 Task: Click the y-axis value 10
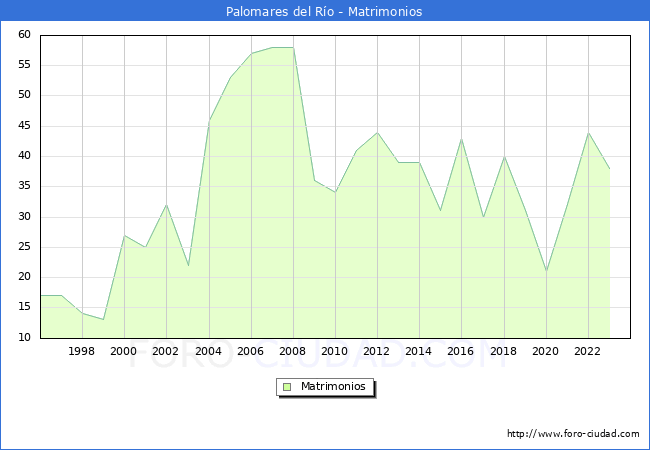[x=24, y=338]
